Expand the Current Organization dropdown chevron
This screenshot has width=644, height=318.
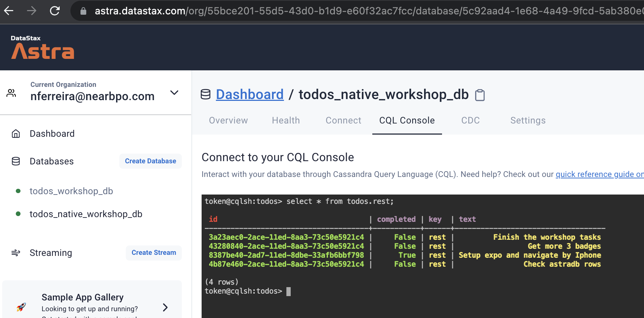click(174, 93)
